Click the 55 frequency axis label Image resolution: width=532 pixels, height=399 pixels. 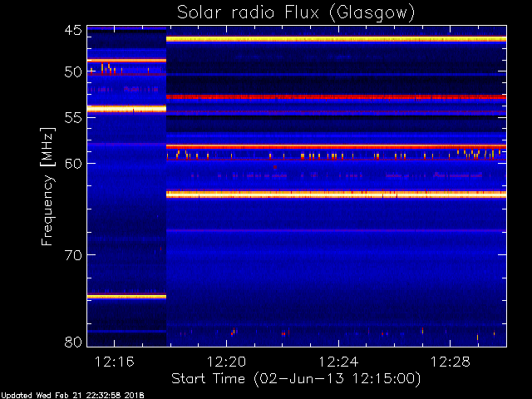[x=73, y=118]
